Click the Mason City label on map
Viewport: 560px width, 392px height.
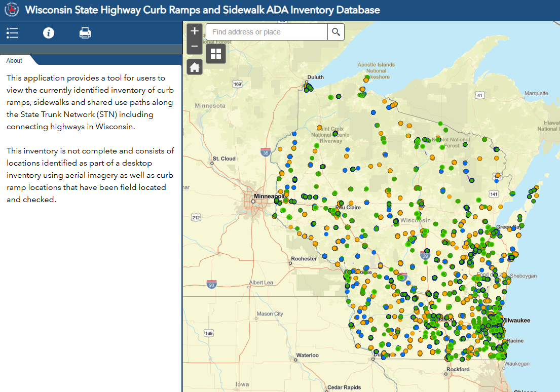pos(270,313)
